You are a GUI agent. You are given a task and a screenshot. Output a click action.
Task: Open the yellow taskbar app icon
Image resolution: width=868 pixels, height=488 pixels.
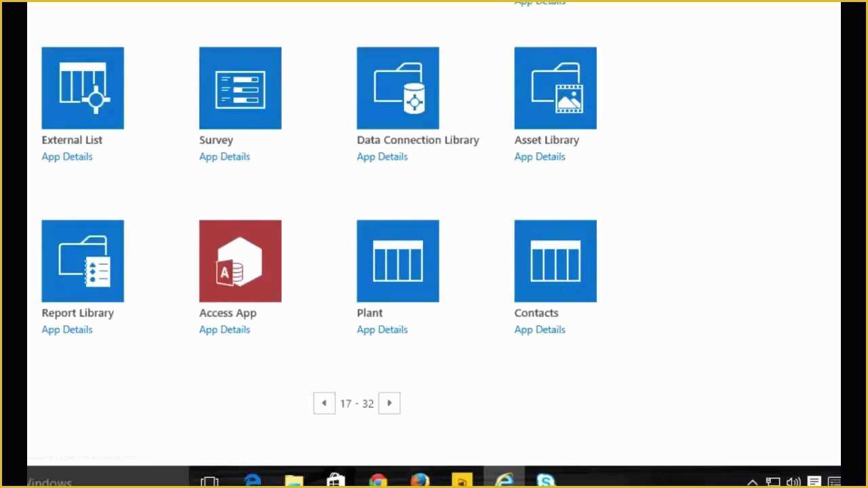coord(462,481)
